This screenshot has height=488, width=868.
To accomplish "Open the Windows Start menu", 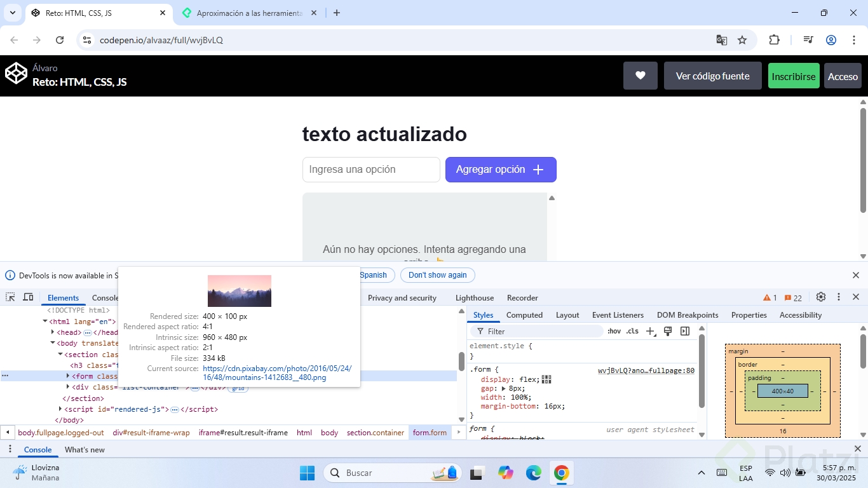I will 308,473.
